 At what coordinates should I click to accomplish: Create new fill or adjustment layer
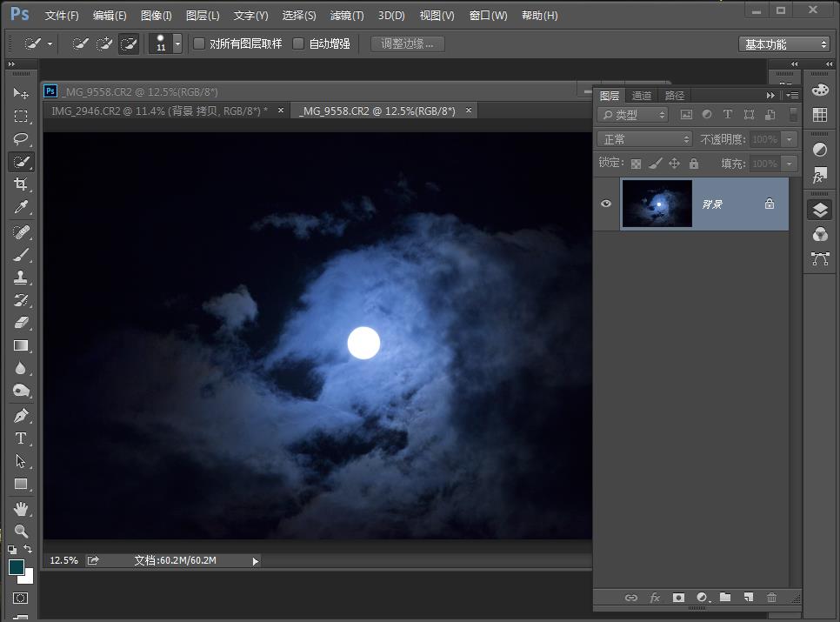click(x=703, y=598)
